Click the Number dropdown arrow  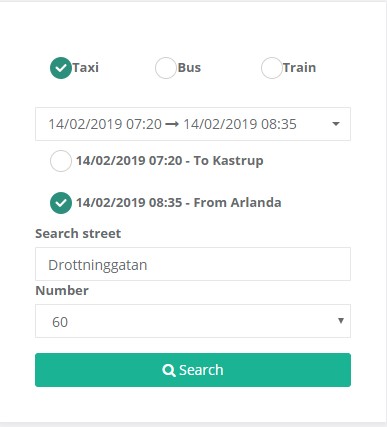click(x=341, y=321)
